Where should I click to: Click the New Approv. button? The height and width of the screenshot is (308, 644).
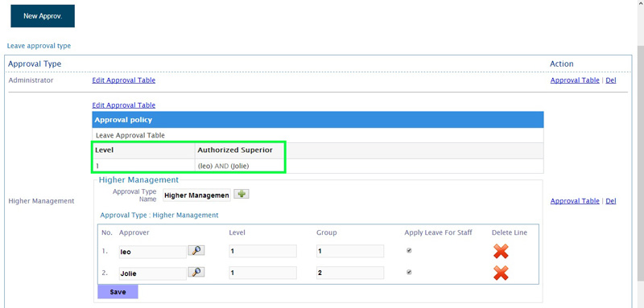(x=43, y=16)
